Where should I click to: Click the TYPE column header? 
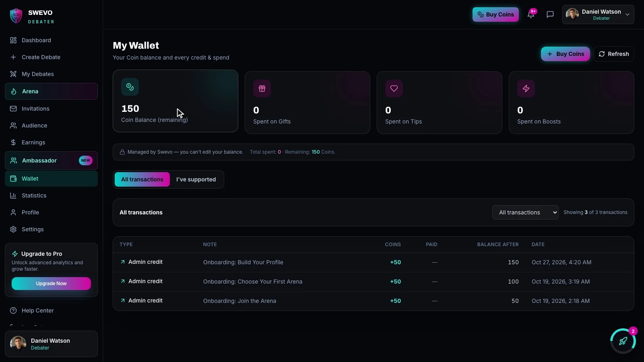click(126, 245)
